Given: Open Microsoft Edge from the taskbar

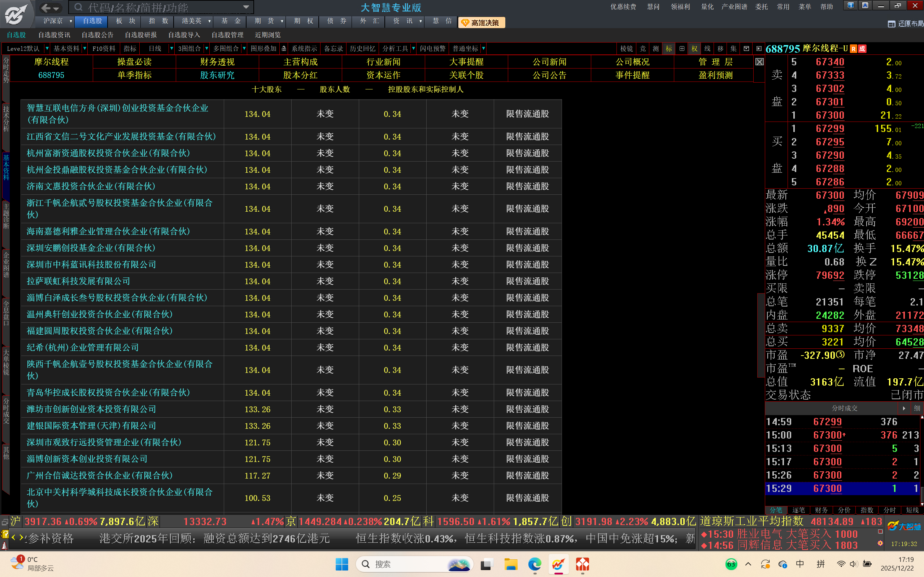Looking at the screenshot, I should pos(535,564).
